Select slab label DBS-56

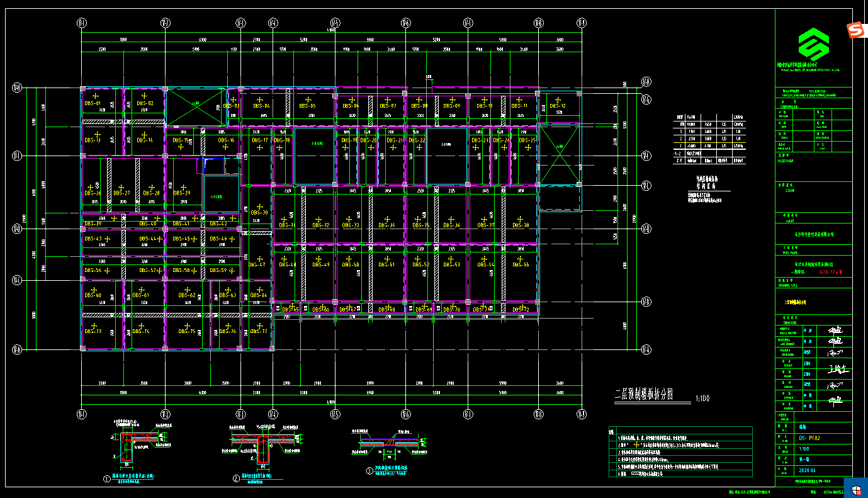point(93,270)
